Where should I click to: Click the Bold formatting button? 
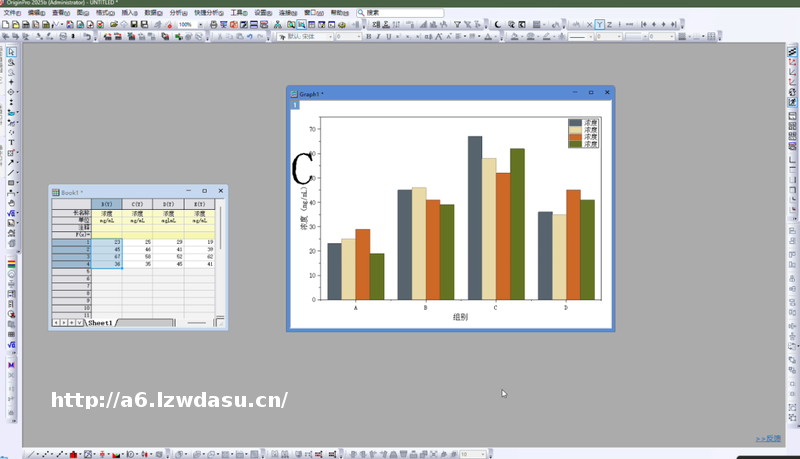367,36
